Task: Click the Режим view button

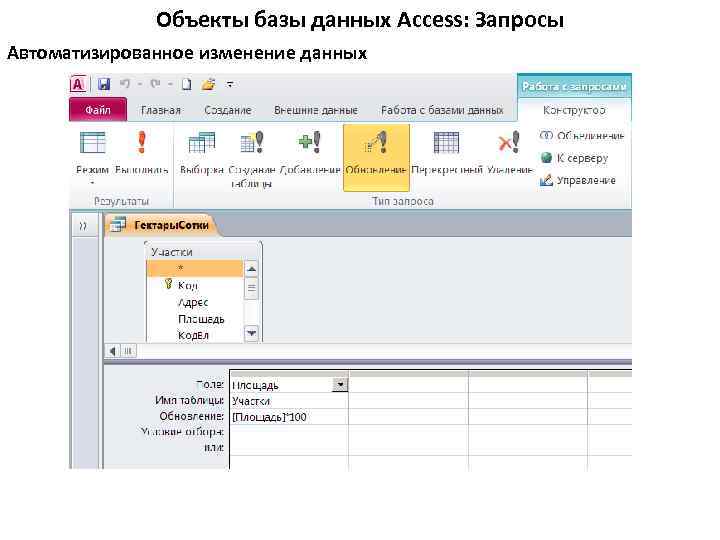Action: tap(92, 152)
